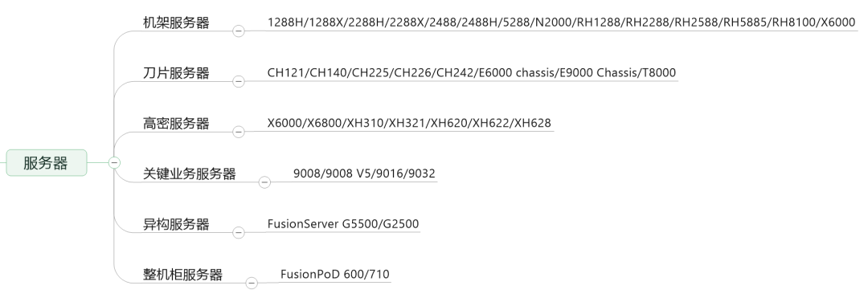
Task: Select the CH121/CH140 blade model list node
Action: pos(472,72)
